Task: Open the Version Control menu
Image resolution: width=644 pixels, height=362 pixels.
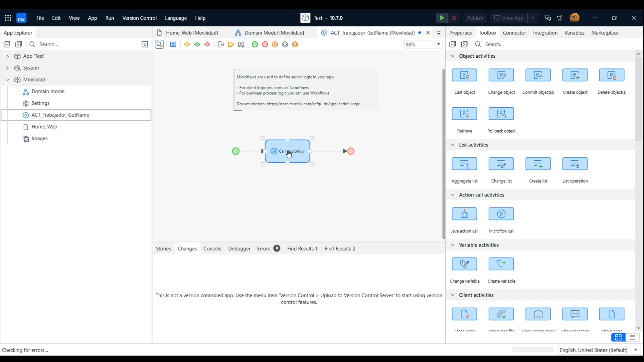Action: pos(139,18)
